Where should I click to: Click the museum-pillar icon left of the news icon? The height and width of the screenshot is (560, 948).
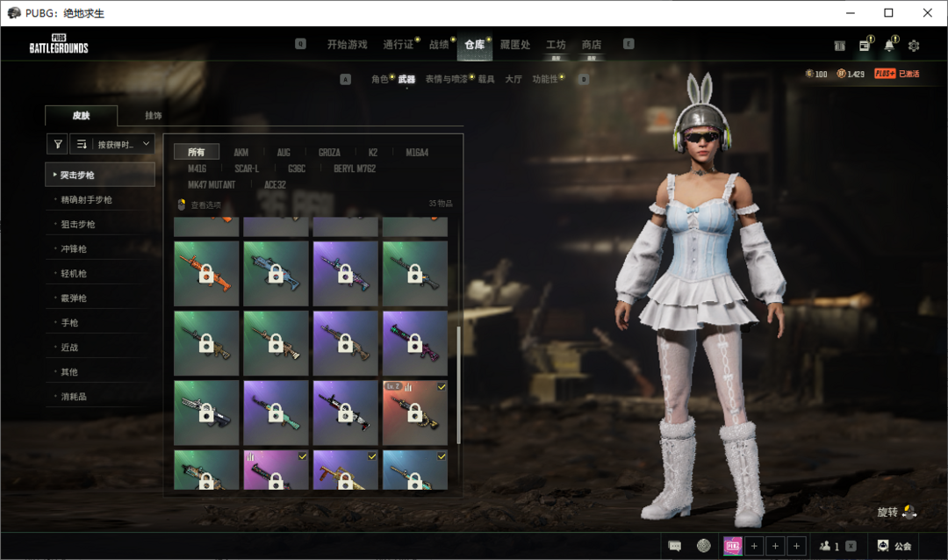coord(840,46)
